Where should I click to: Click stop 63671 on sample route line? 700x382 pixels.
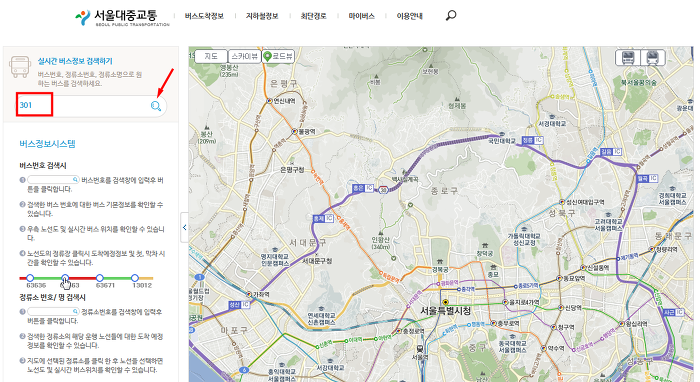point(100,278)
